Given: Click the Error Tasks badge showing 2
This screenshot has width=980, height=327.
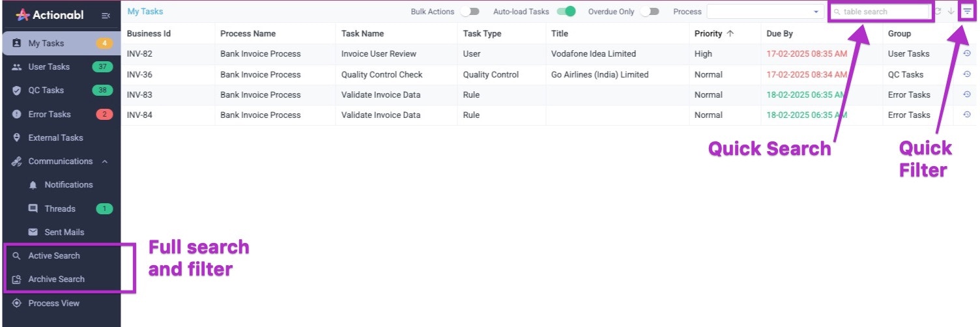Looking at the screenshot, I should [x=104, y=114].
